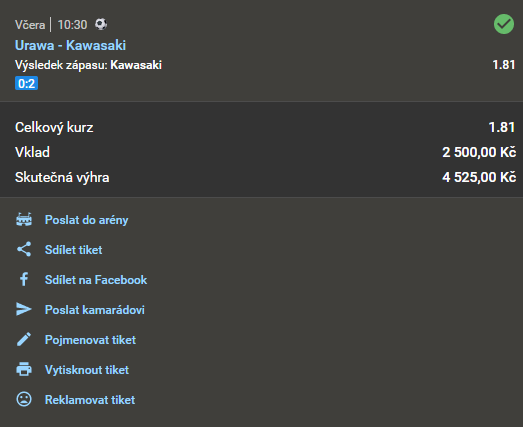Viewport: 523px width, 427px height.
Task: Select Poslat do arény option
Action: tap(86, 220)
